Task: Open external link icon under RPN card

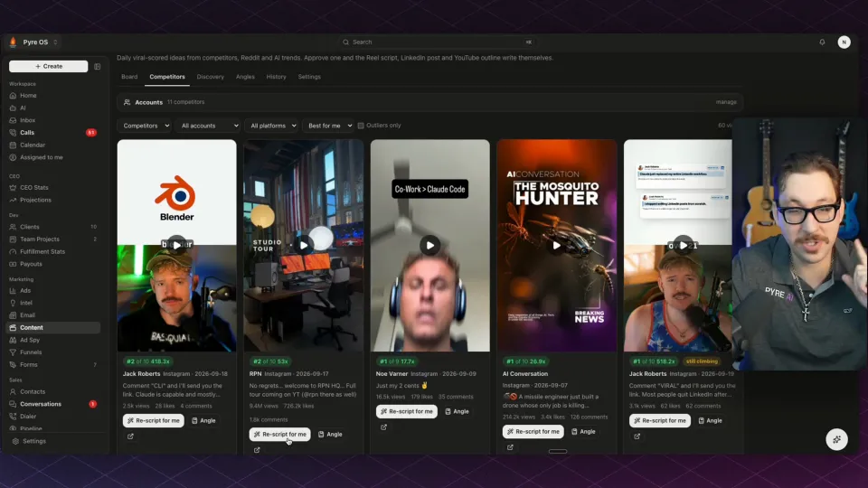Action: [257, 450]
